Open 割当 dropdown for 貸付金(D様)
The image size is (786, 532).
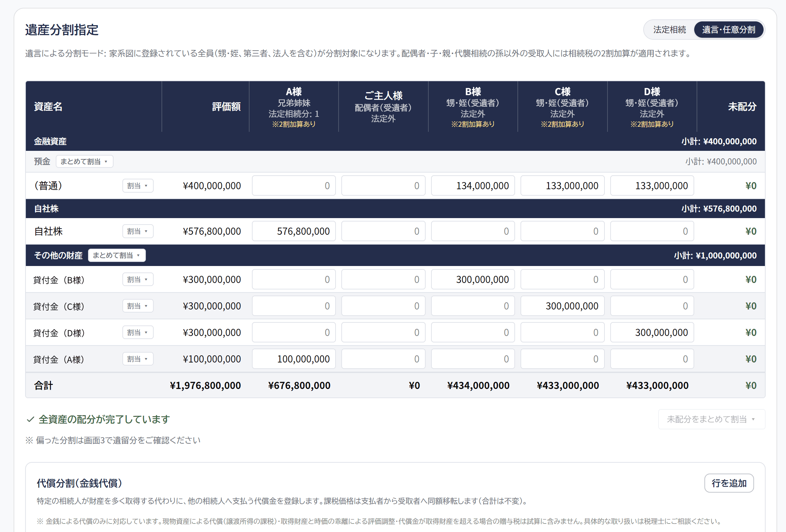pyautogui.click(x=138, y=333)
